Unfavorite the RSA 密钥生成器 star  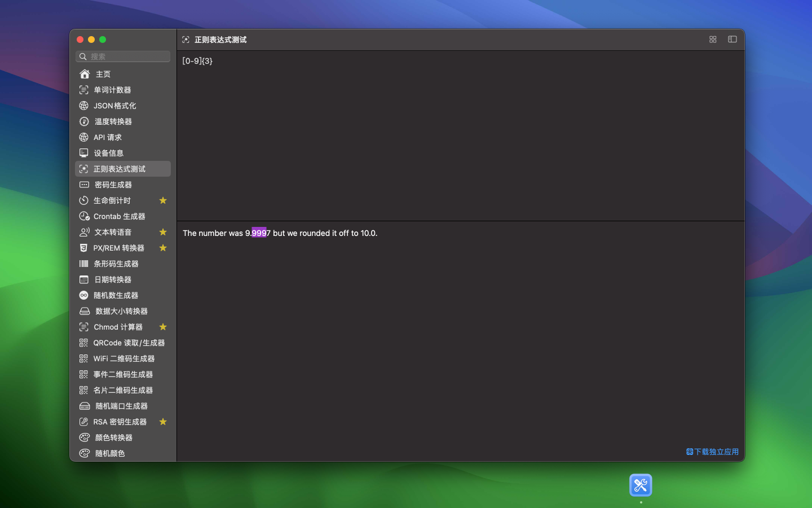coord(163,422)
